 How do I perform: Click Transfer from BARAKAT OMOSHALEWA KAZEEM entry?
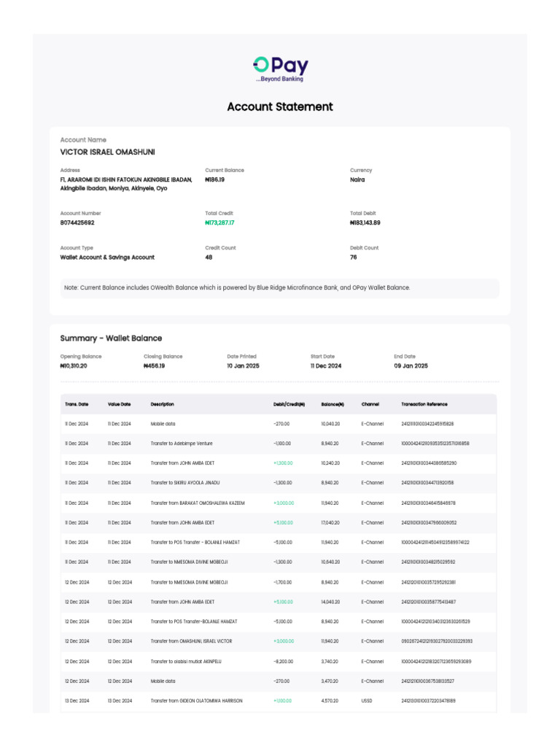[198, 503]
